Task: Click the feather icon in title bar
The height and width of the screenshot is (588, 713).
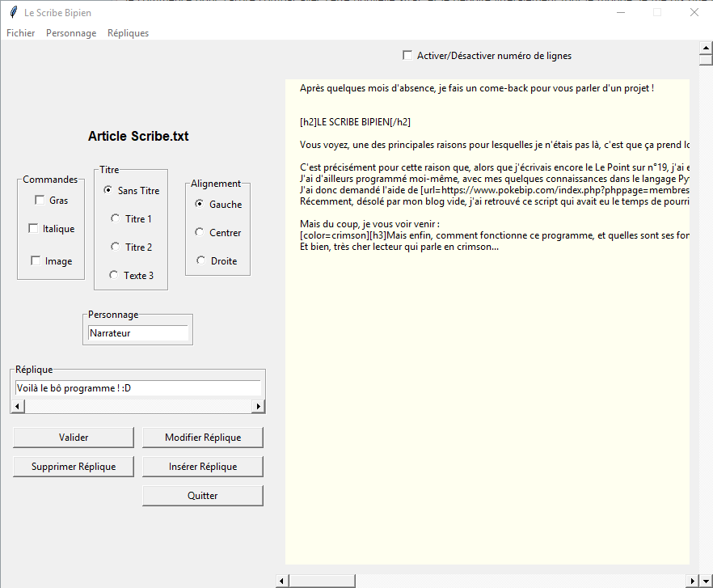Action: [13, 12]
